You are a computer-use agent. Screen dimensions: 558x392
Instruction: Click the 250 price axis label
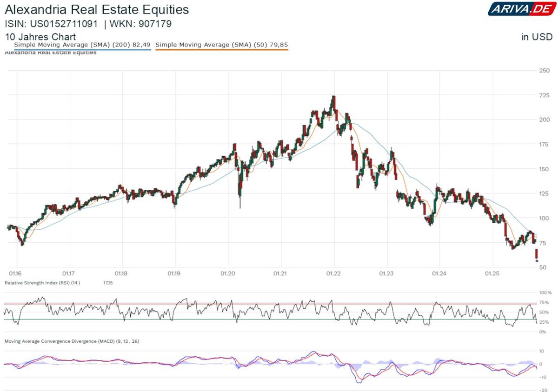click(x=544, y=71)
